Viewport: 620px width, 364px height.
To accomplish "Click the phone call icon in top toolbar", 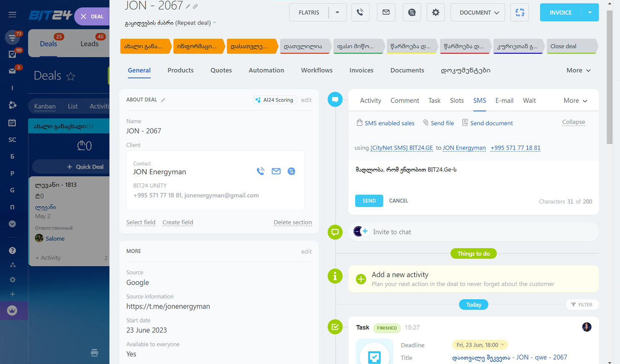I will tap(360, 13).
